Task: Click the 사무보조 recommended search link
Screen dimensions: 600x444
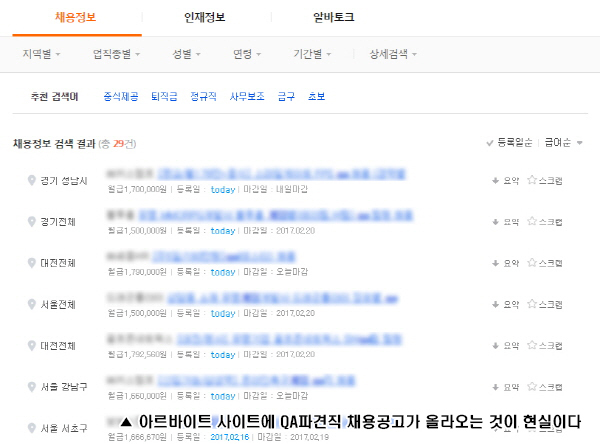Action: tap(247, 96)
